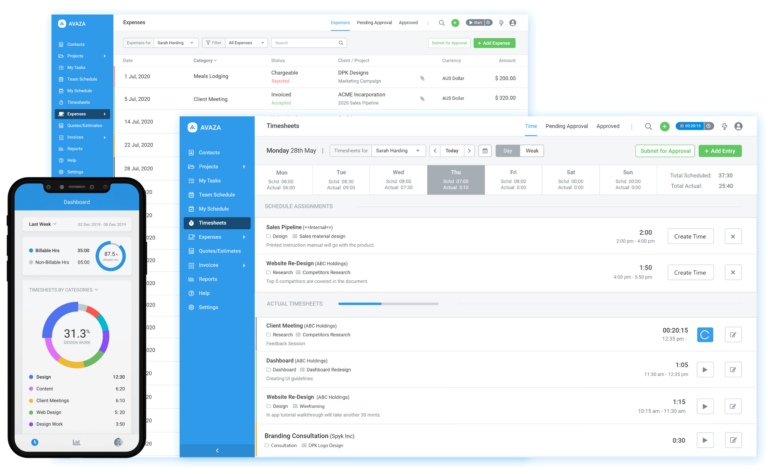
Task: Open Settings in the Timesheets window sidebar
Action: [x=208, y=307]
